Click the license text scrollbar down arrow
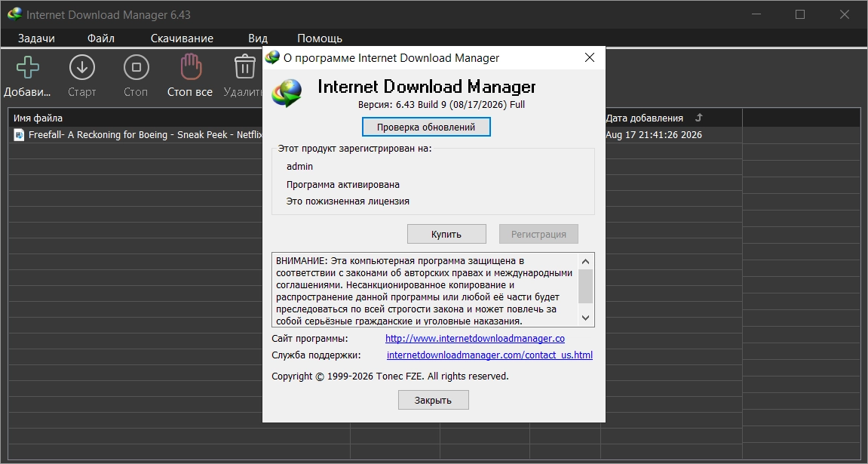Viewport: 868px width, 464px height. click(x=586, y=318)
